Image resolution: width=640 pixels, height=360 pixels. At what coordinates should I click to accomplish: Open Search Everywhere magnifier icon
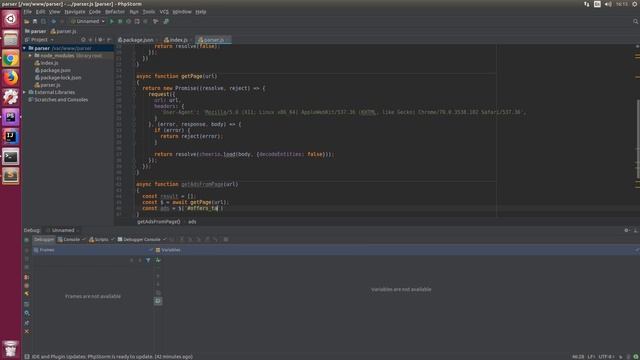pos(635,21)
